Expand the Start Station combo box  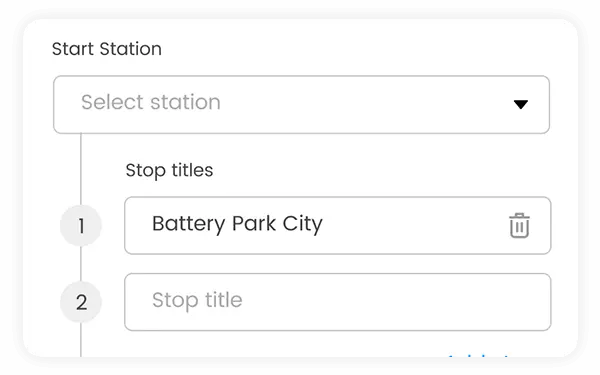pyautogui.click(x=301, y=104)
